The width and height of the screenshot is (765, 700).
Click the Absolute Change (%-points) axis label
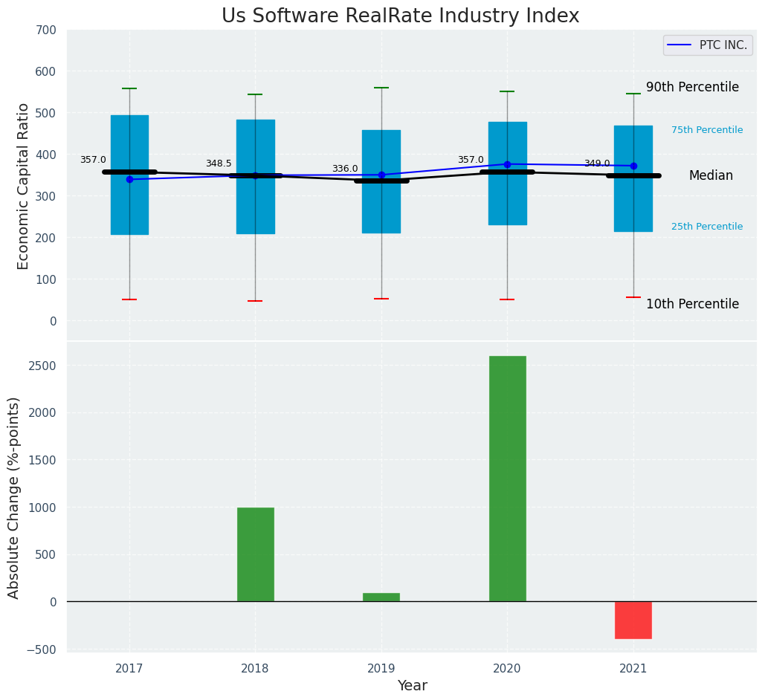point(13,498)
